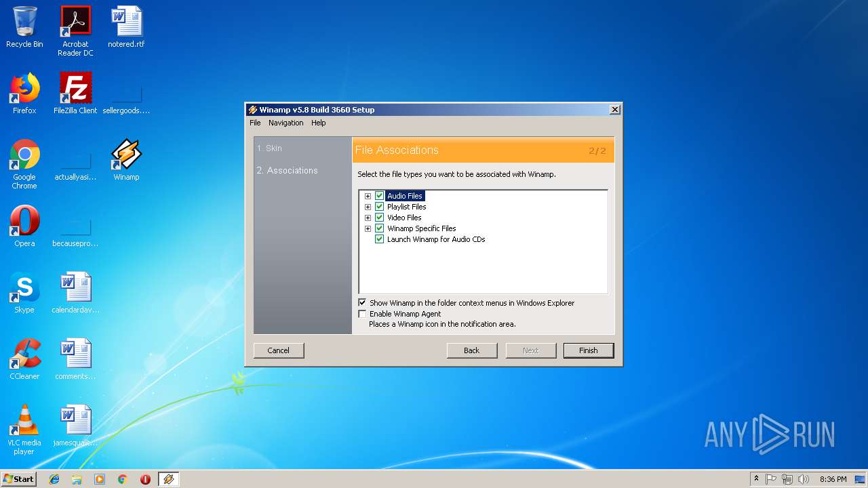The image size is (868, 488).
Task: Click the Cancel button
Action: pyautogui.click(x=279, y=350)
